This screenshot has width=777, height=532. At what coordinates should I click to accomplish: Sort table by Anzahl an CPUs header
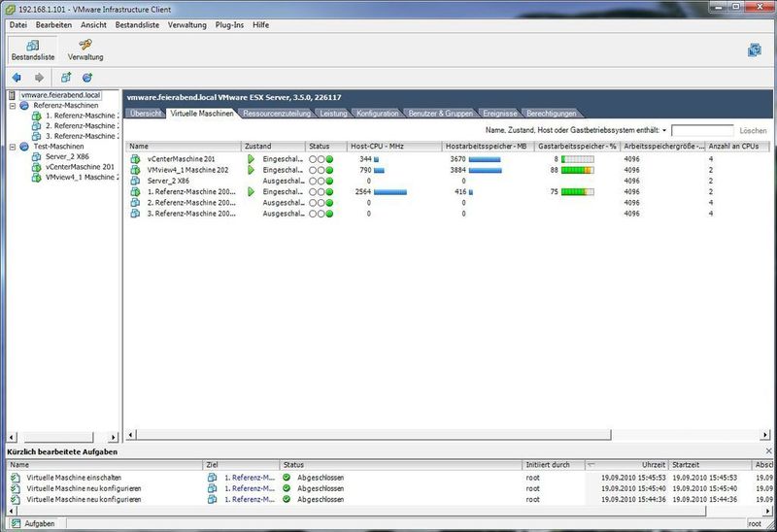pos(736,147)
